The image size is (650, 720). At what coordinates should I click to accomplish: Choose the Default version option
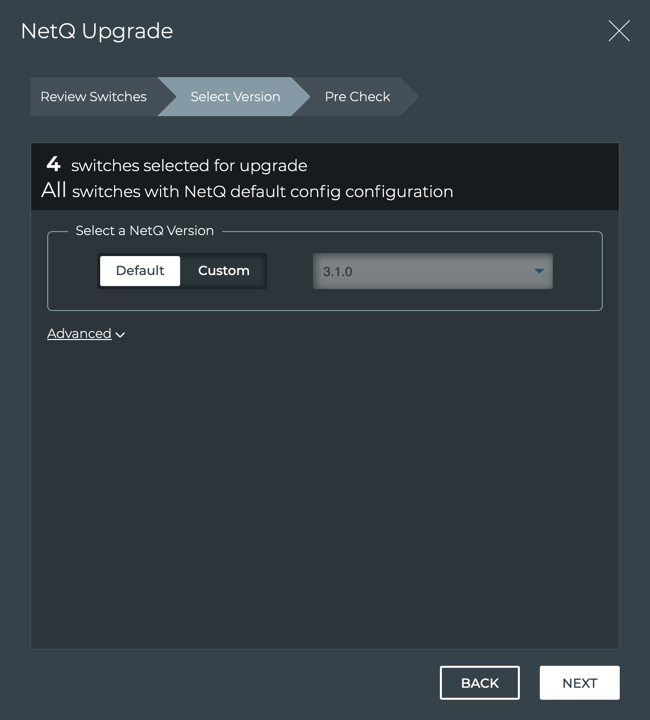click(140, 271)
